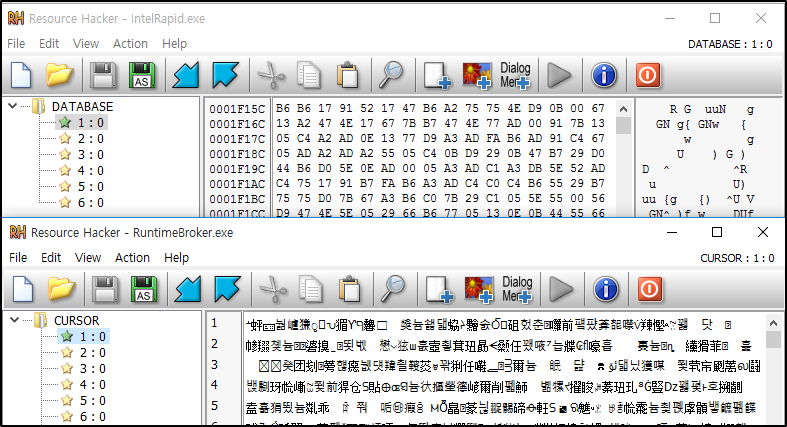Open Help menu in RuntimeBroker.exe window

pyautogui.click(x=176, y=257)
